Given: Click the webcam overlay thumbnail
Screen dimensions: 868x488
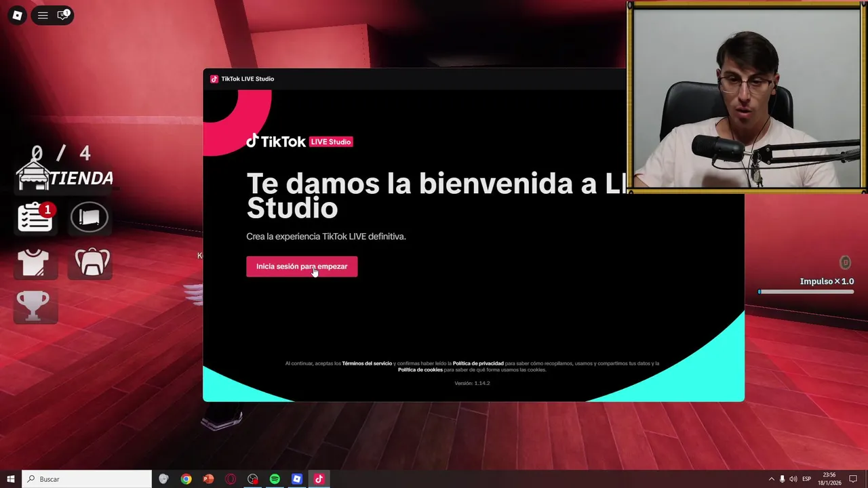Looking at the screenshot, I should coord(747,98).
